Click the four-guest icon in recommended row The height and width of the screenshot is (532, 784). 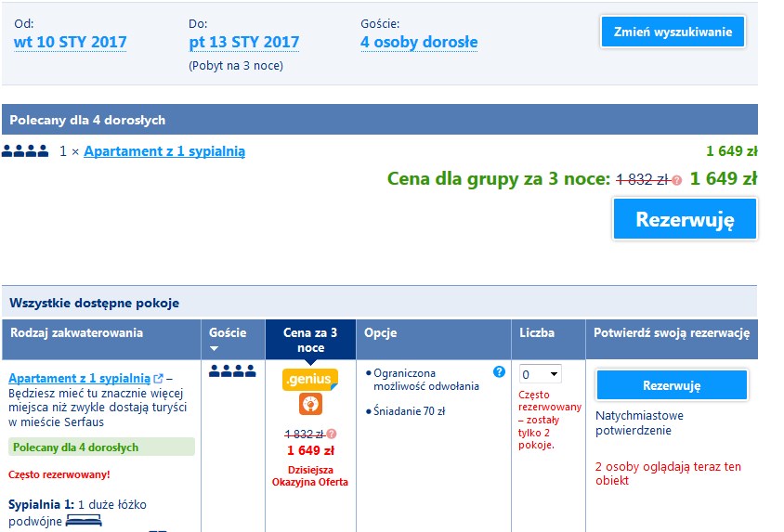[25, 150]
